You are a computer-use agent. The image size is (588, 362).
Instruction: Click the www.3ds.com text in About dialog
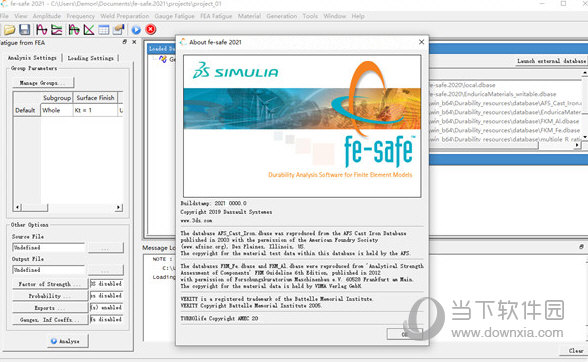[196, 221]
